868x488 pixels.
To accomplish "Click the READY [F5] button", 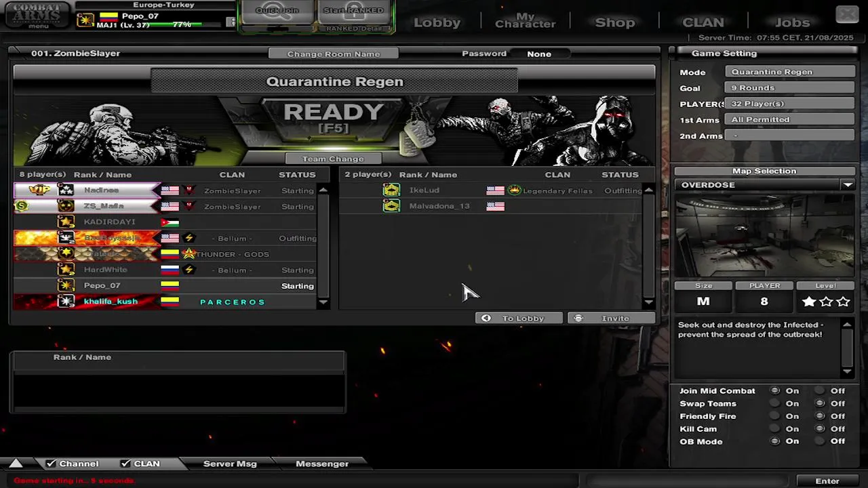I will (x=334, y=119).
